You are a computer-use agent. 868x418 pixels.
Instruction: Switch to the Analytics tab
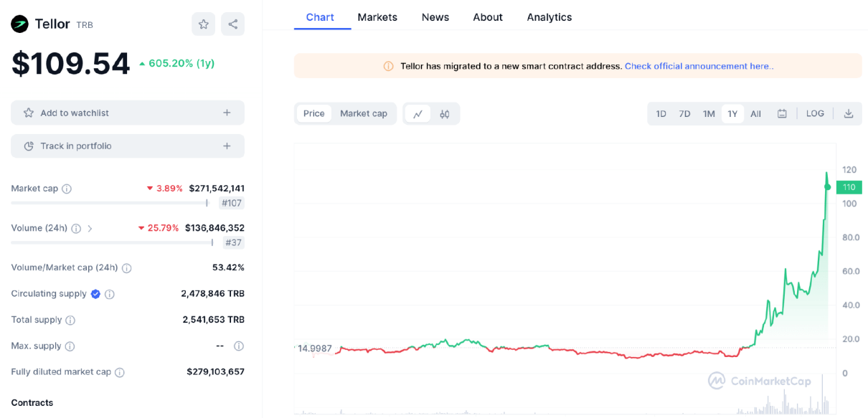(x=549, y=17)
